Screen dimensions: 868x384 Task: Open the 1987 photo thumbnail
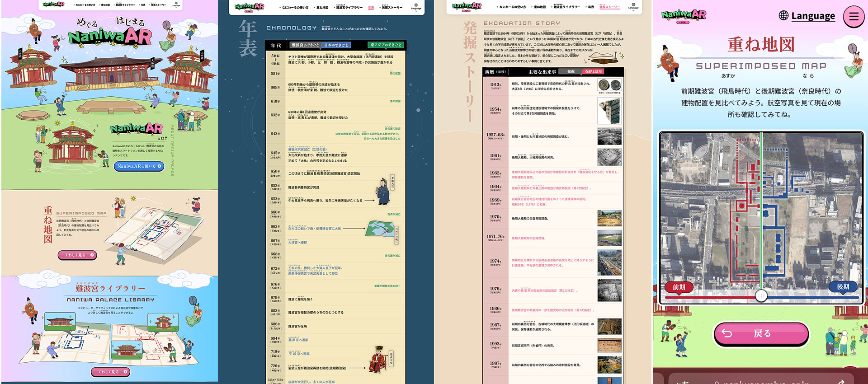[x=609, y=326]
